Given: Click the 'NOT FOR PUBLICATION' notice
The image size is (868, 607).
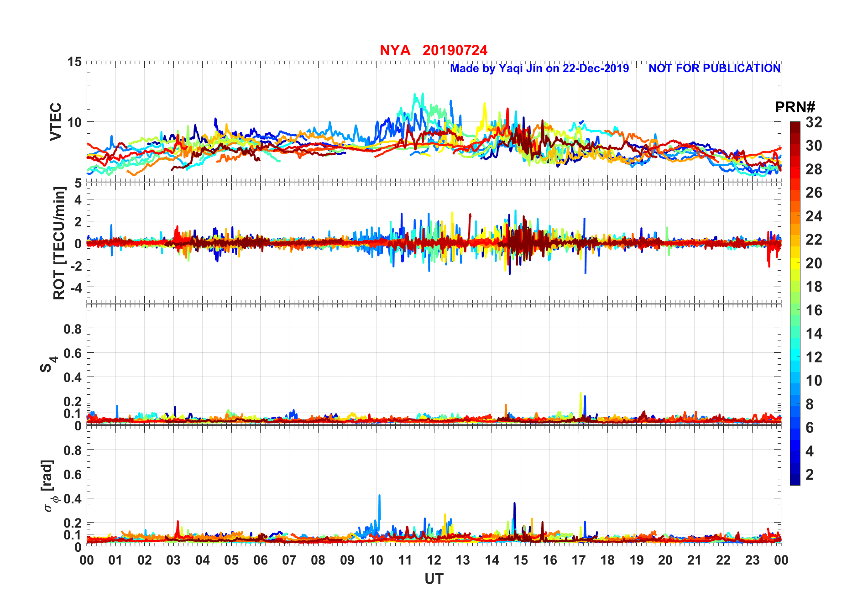Looking at the screenshot, I should tap(714, 68).
